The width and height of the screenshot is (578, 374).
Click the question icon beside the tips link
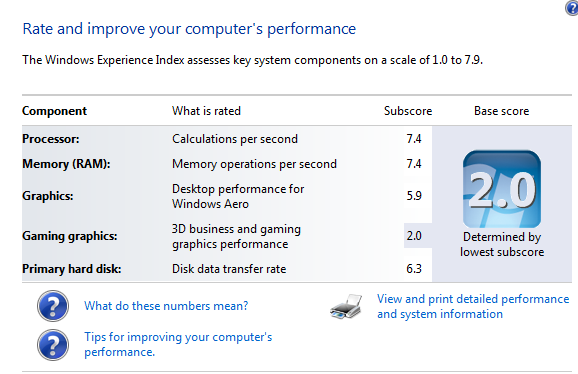pos(53,345)
